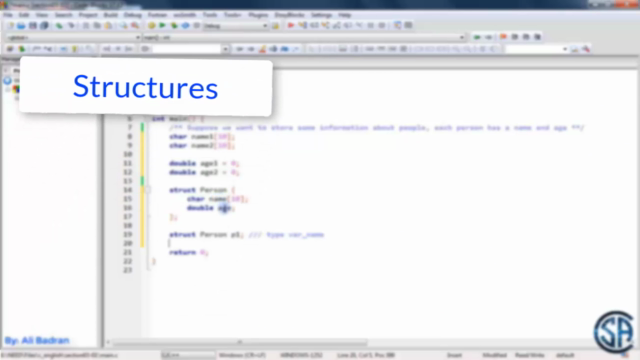Open the File menu

8,15
